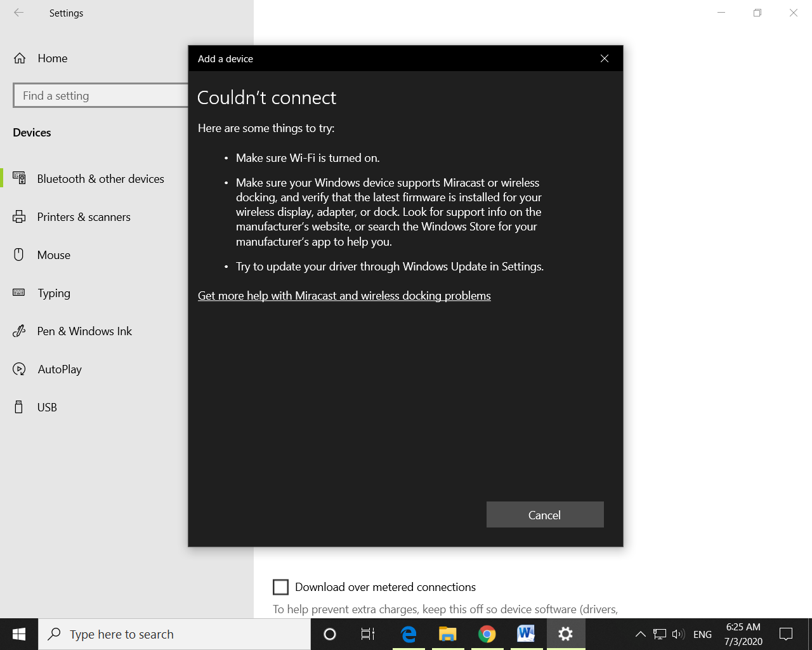Screen dimensions: 812x650
Task: Open Pen & Windows Ink settings
Action: [84, 331]
